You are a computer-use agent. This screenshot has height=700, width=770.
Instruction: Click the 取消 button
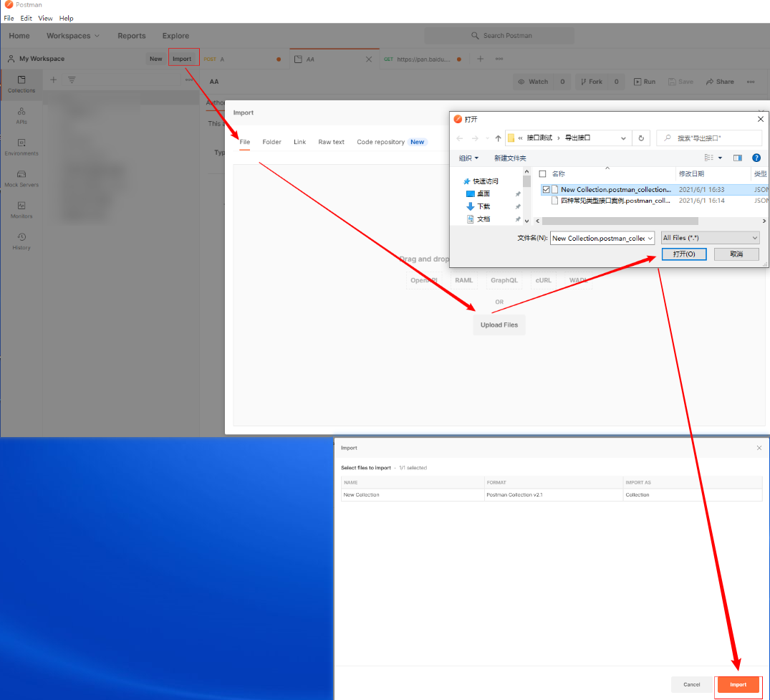click(x=736, y=254)
